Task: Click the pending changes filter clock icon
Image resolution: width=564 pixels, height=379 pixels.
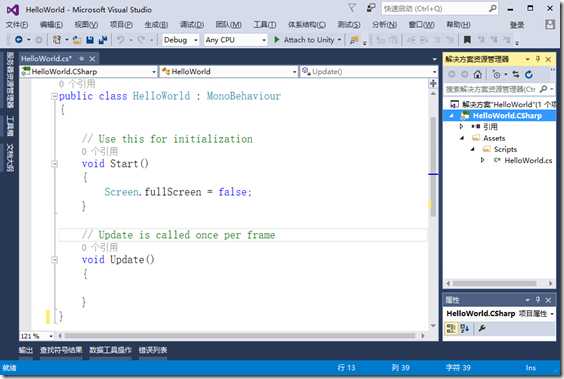Action: (497, 74)
